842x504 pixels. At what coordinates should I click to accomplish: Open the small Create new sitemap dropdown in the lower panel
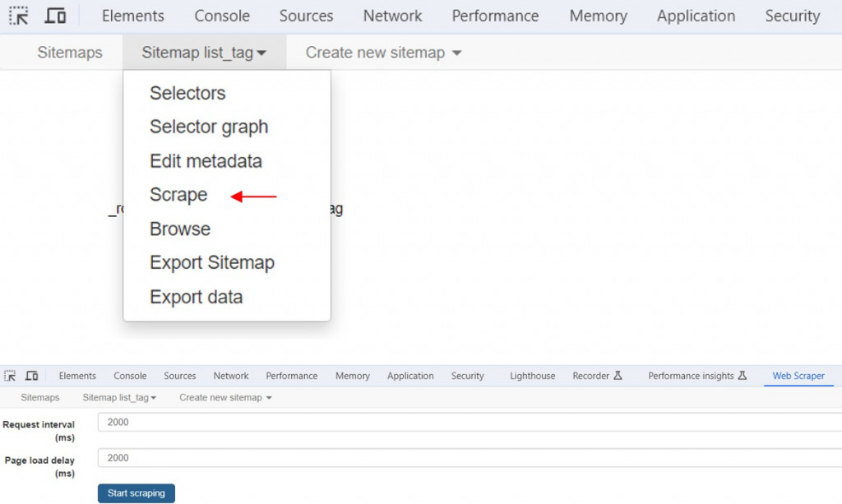pyautogui.click(x=225, y=398)
